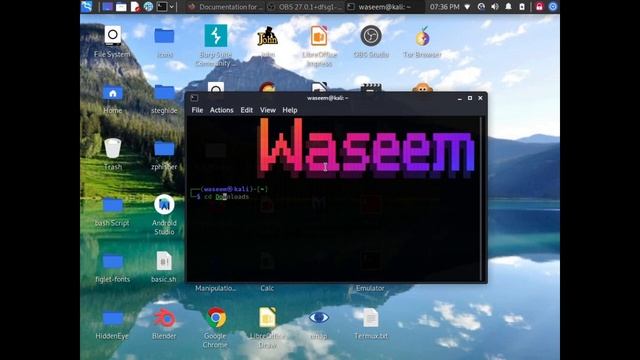Open the network connection tray icon
640x360 pixels.
(x=467, y=7)
